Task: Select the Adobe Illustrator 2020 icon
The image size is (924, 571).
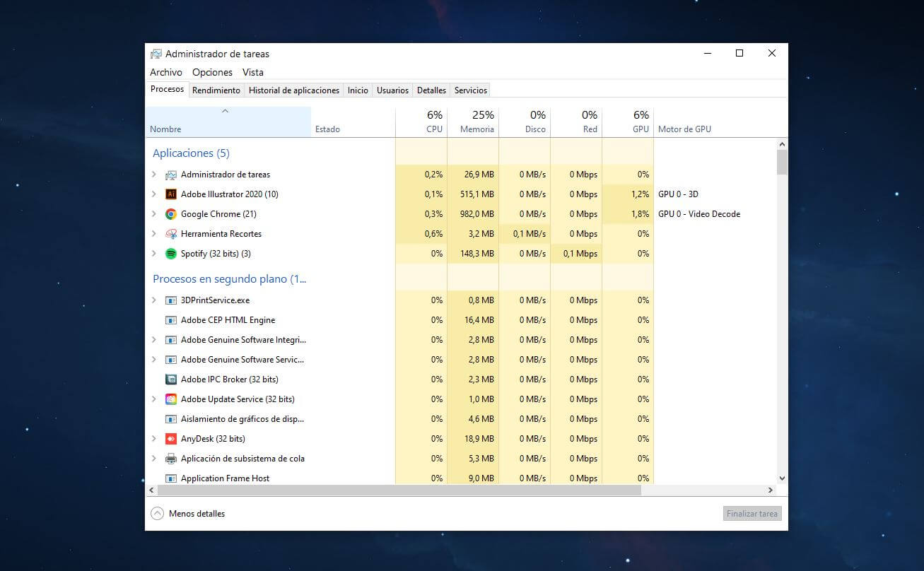Action: (x=171, y=194)
